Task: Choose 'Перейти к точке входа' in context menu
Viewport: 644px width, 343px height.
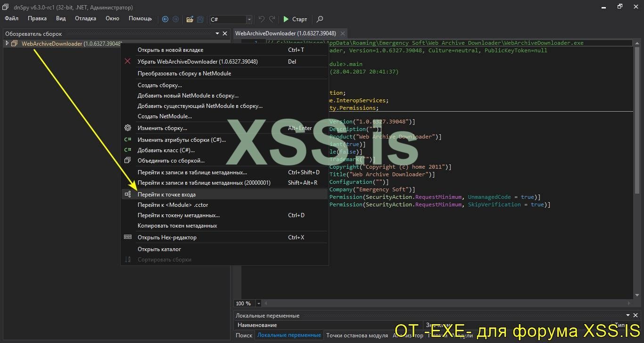Action: (166, 195)
